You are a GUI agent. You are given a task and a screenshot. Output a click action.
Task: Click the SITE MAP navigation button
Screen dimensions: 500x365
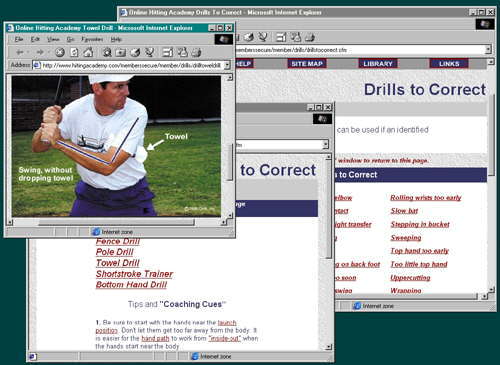click(307, 63)
